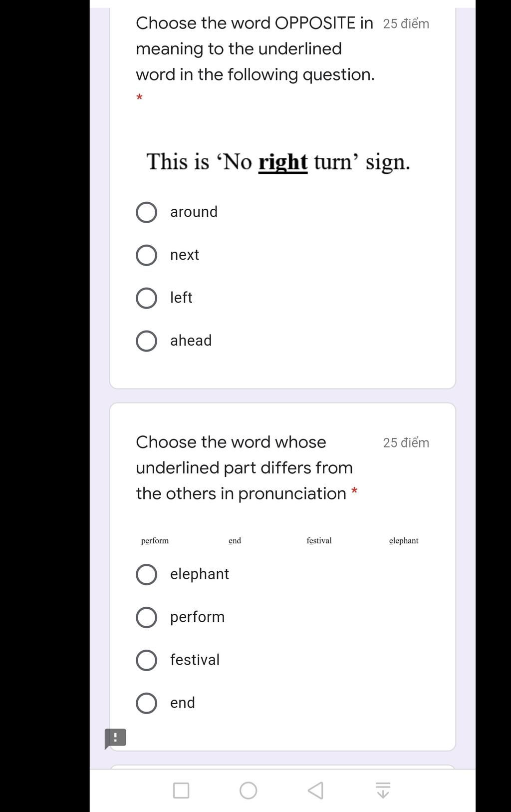
Task: Click the 25 điểm label on pronunciation question
Action: tap(406, 442)
